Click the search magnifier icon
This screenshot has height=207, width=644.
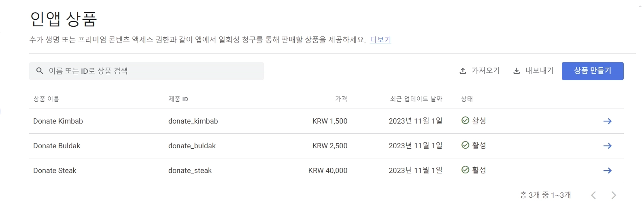pyautogui.click(x=40, y=71)
